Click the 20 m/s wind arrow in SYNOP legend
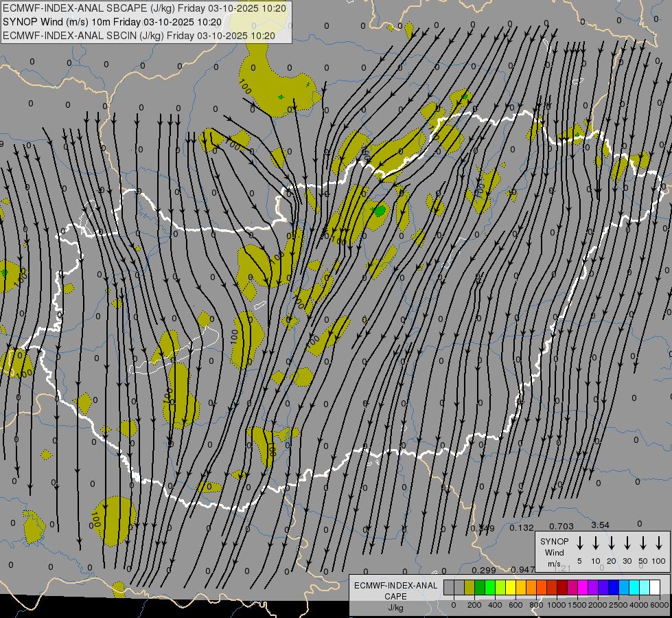 click(611, 543)
